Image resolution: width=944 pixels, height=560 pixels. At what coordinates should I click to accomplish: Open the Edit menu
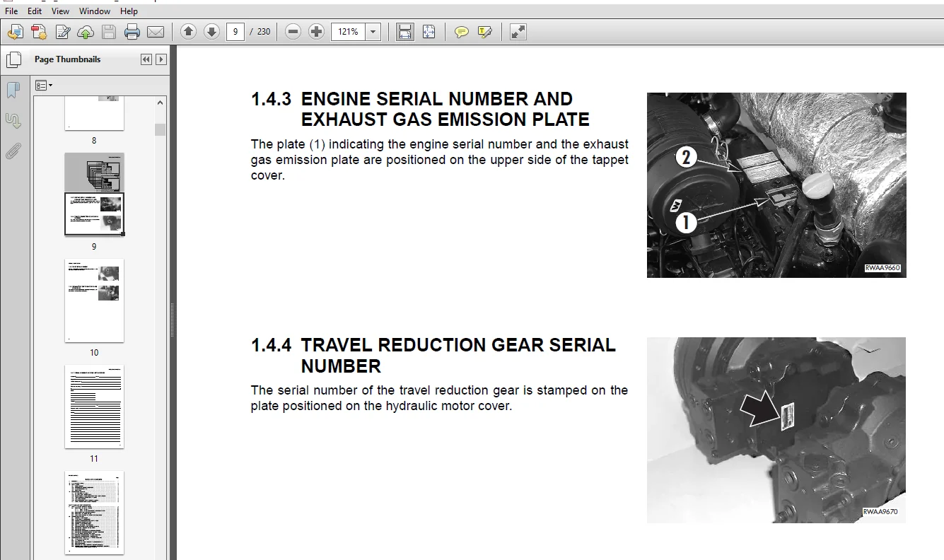(x=35, y=11)
